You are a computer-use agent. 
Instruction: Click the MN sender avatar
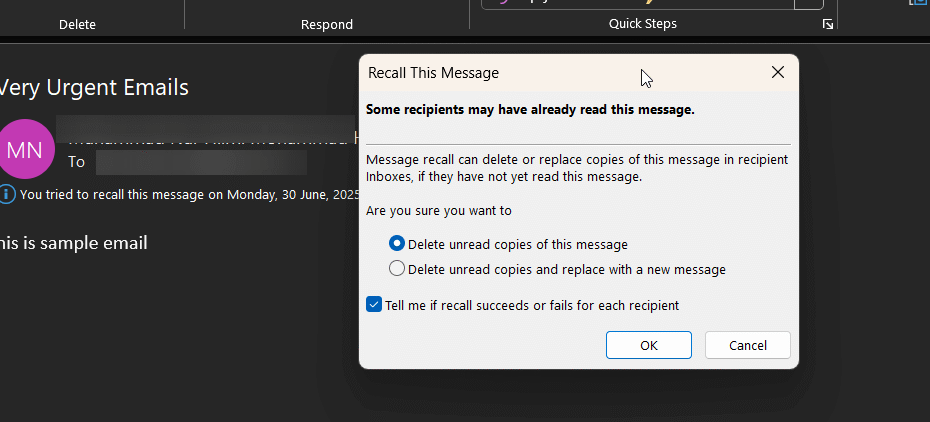[x=24, y=149]
